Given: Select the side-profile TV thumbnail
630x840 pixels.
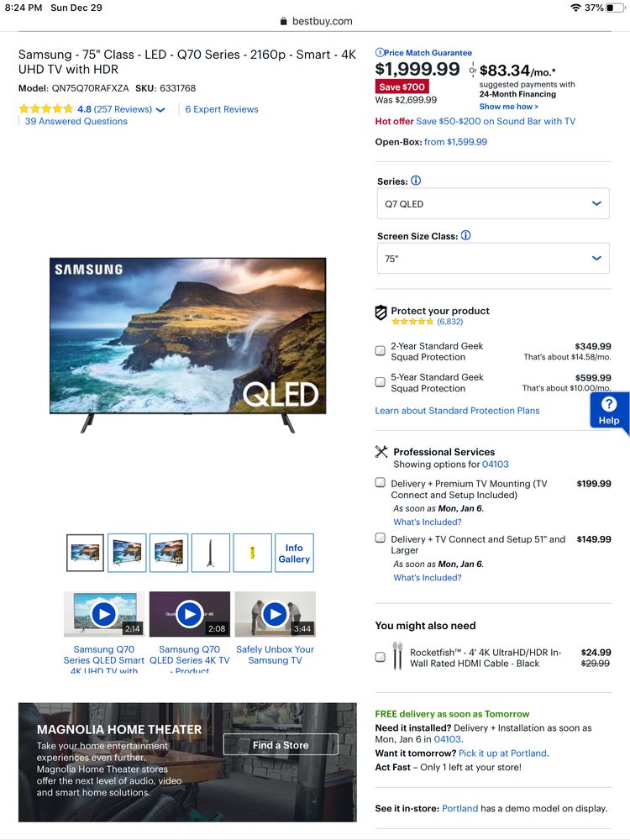Looking at the screenshot, I should 211,553.
